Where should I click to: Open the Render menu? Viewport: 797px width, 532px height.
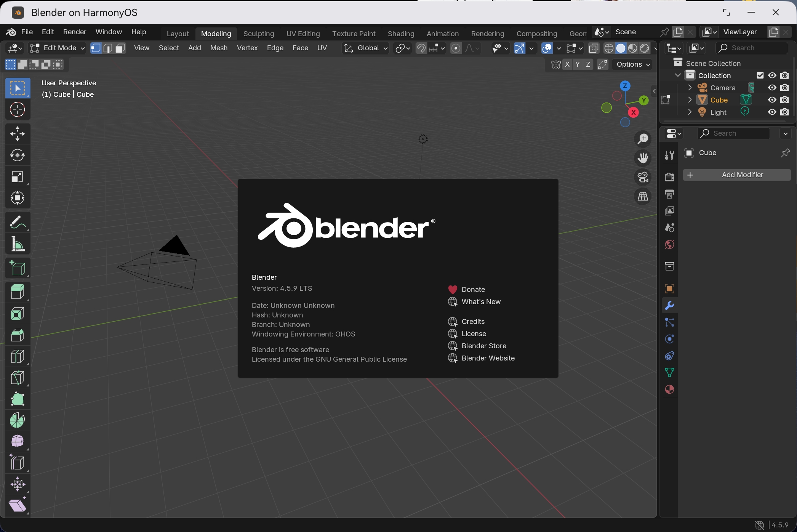pos(75,32)
